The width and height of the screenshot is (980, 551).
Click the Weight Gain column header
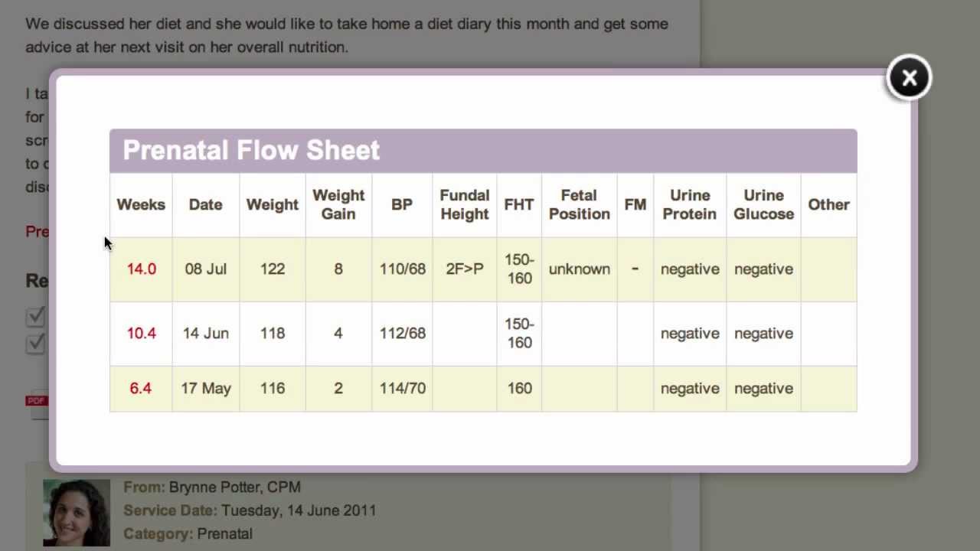338,205
